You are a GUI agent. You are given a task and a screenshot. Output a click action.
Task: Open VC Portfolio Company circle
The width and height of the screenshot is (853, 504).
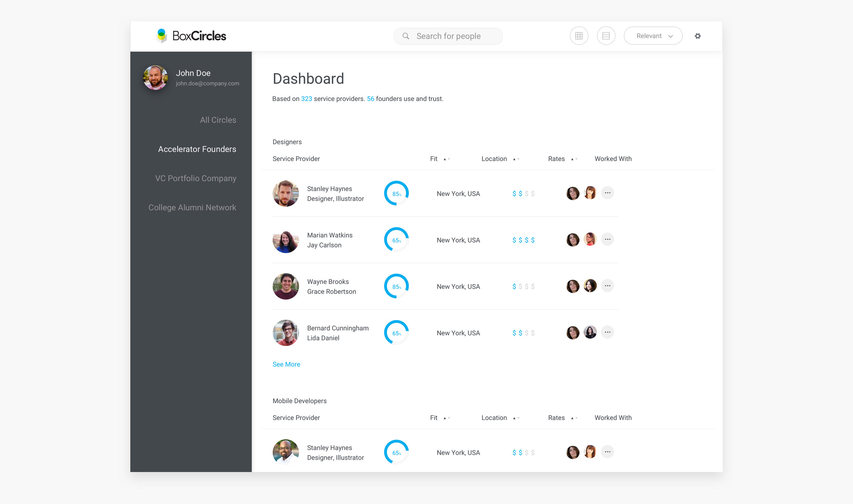(196, 178)
